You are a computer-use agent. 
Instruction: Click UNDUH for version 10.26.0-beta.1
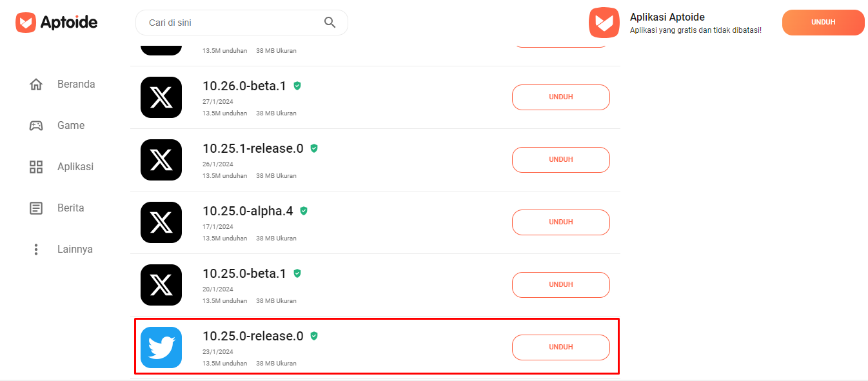click(x=561, y=97)
